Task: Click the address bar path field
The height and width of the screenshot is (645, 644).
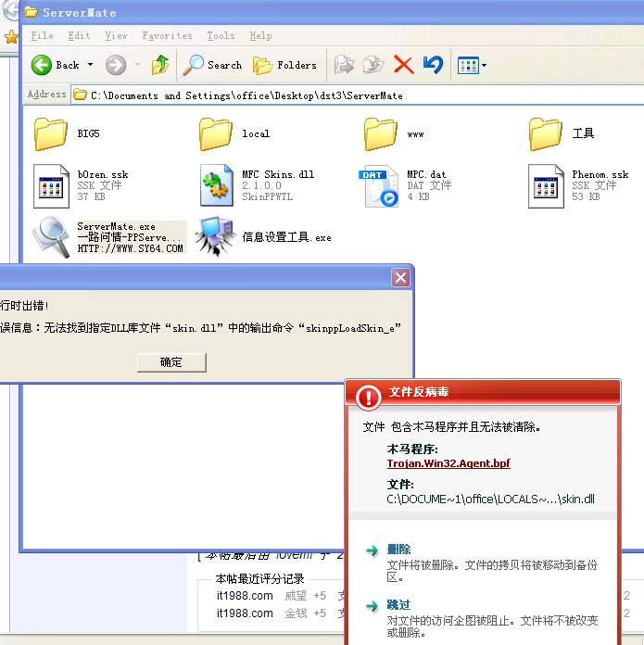Action: point(358,95)
